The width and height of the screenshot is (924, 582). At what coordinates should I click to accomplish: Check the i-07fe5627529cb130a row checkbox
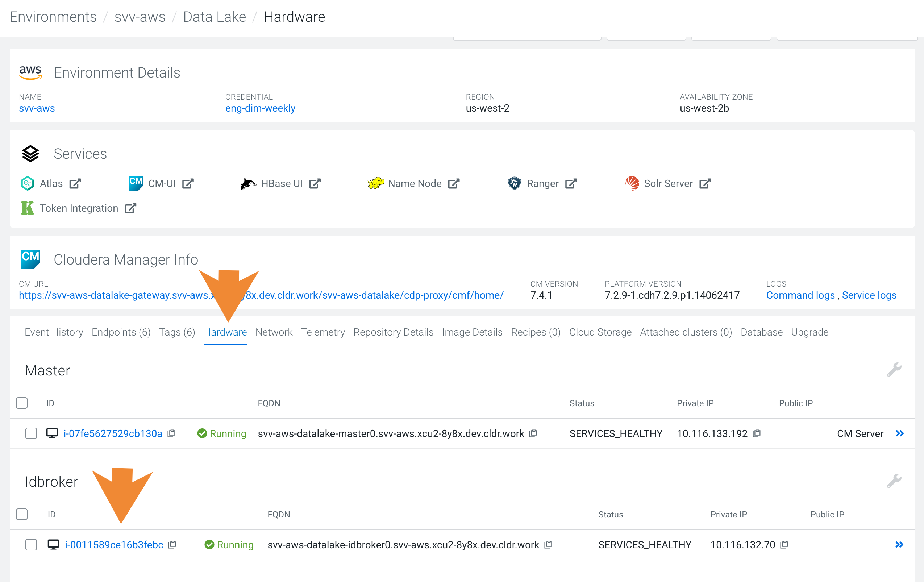click(x=31, y=433)
